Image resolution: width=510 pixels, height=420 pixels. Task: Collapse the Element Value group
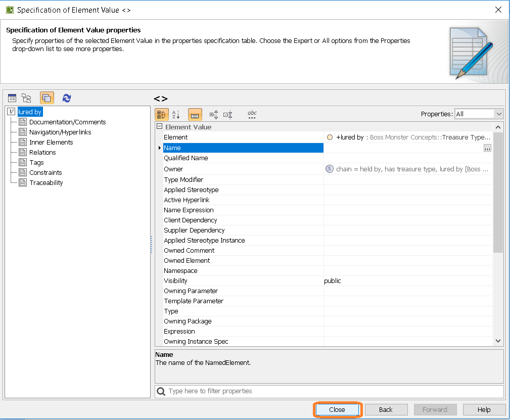(x=159, y=127)
